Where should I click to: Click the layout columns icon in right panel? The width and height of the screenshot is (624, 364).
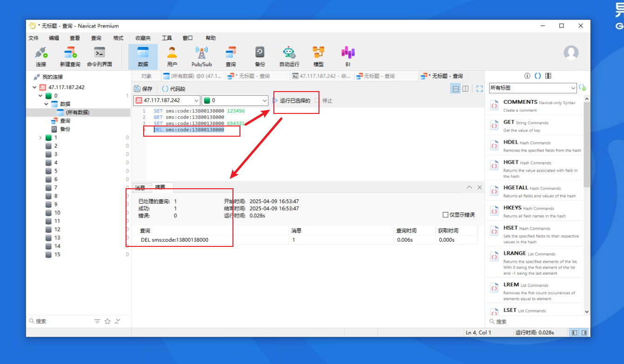pyautogui.click(x=548, y=76)
